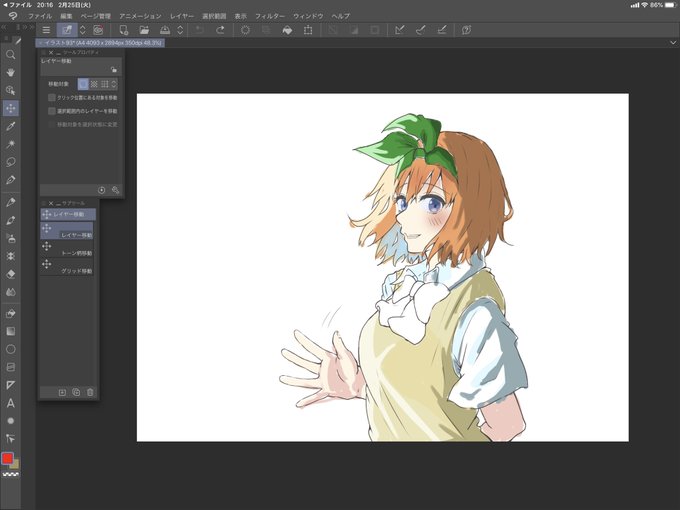
Task: Click the Clear/delete circle icon
Action: (x=245, y=30)
